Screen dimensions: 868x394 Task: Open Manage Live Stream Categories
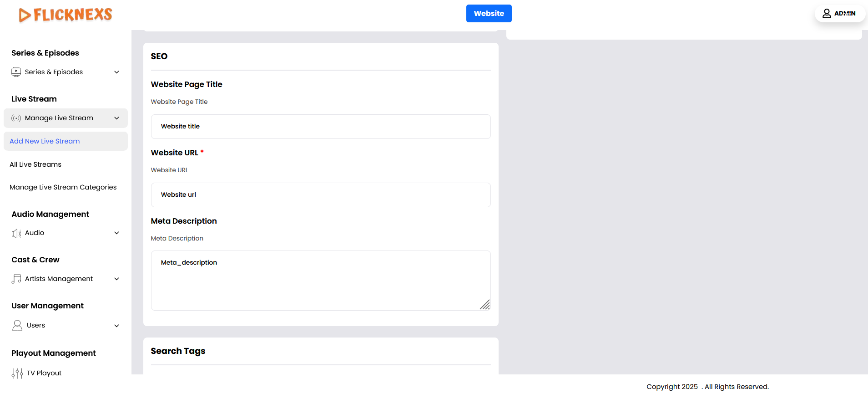(63, 187)
